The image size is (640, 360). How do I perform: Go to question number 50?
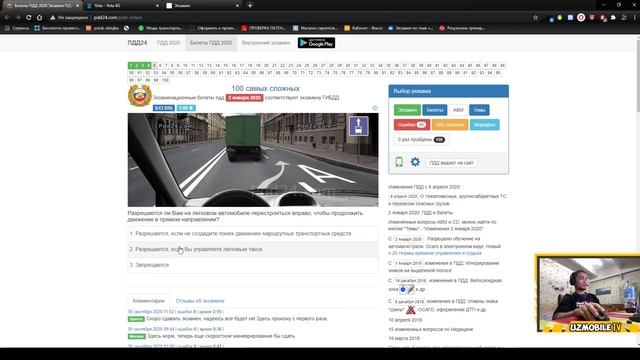(131, 73)
